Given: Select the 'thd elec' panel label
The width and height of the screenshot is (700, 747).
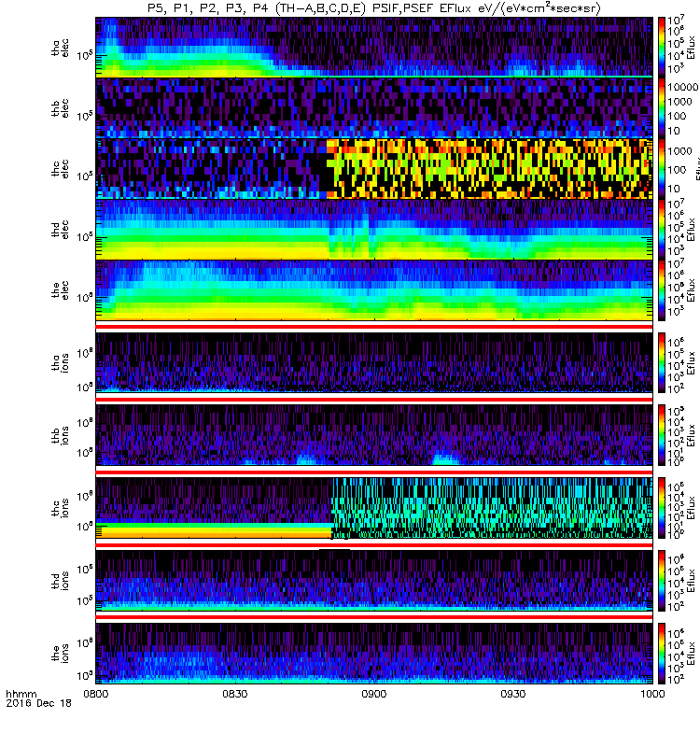Looking at the screenshot, I should [60, 229].
